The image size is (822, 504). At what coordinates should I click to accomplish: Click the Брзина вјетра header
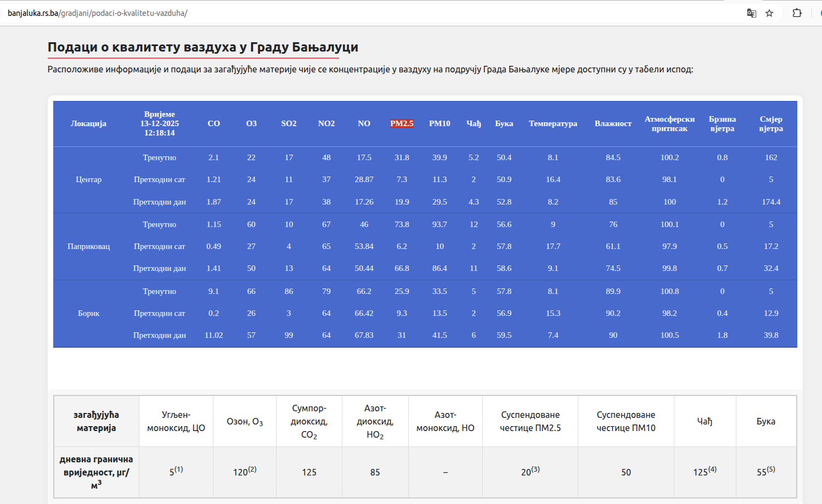point(722,123)
